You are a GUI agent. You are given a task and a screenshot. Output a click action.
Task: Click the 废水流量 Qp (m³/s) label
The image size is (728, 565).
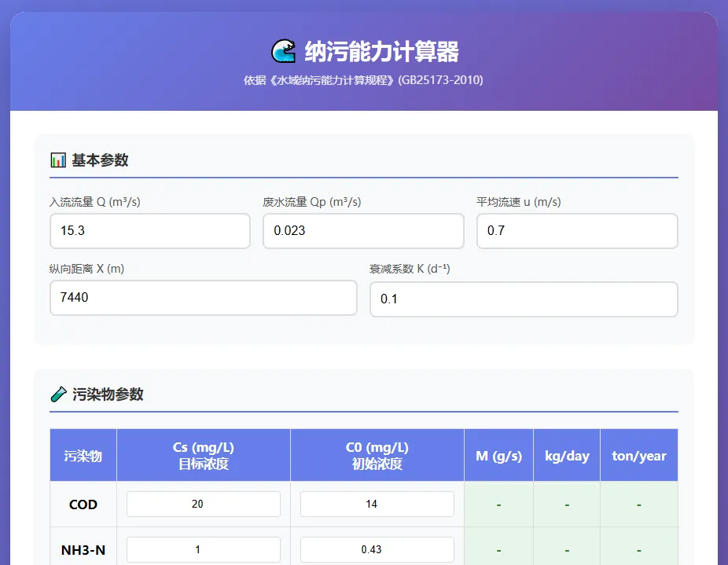coord(311,202)
